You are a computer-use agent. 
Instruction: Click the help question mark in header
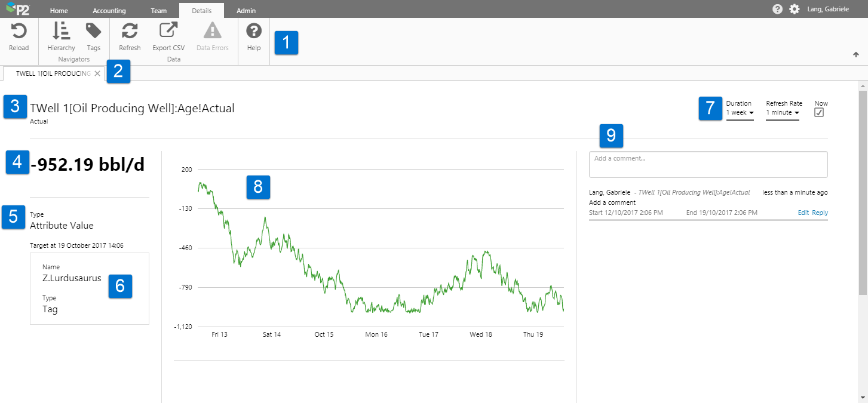(x=777, y=10)
